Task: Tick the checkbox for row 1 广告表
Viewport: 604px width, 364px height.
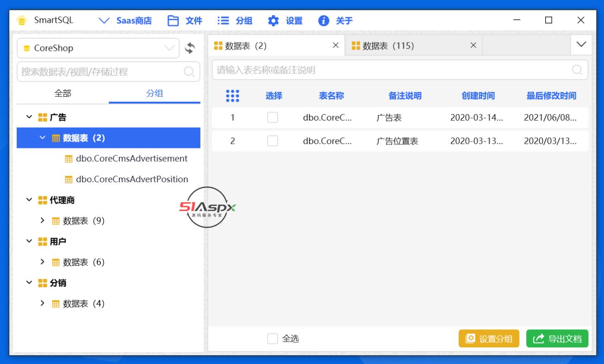Action: pyautogui.click(x=273, y=117)
